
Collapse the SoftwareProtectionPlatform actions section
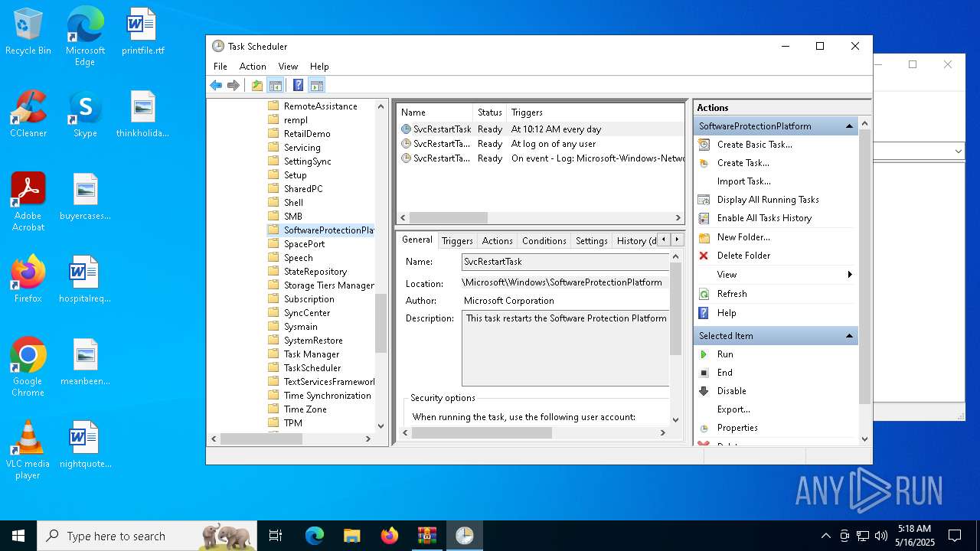tap(849, 126)
